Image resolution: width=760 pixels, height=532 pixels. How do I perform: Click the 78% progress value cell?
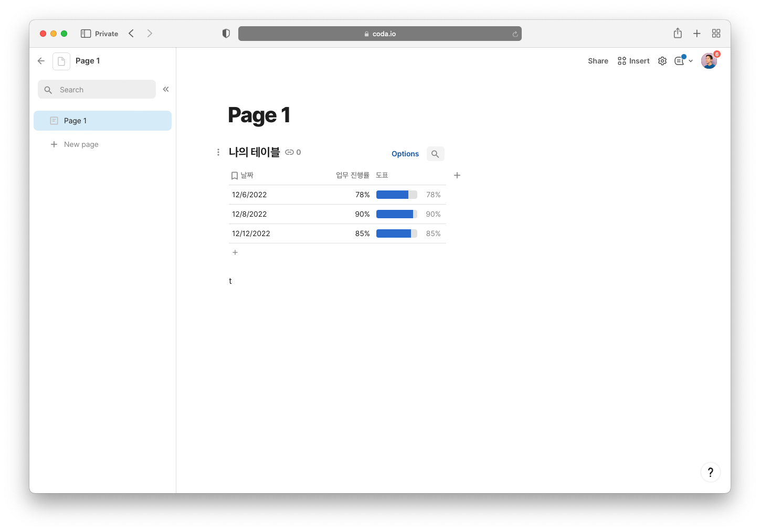363,195
